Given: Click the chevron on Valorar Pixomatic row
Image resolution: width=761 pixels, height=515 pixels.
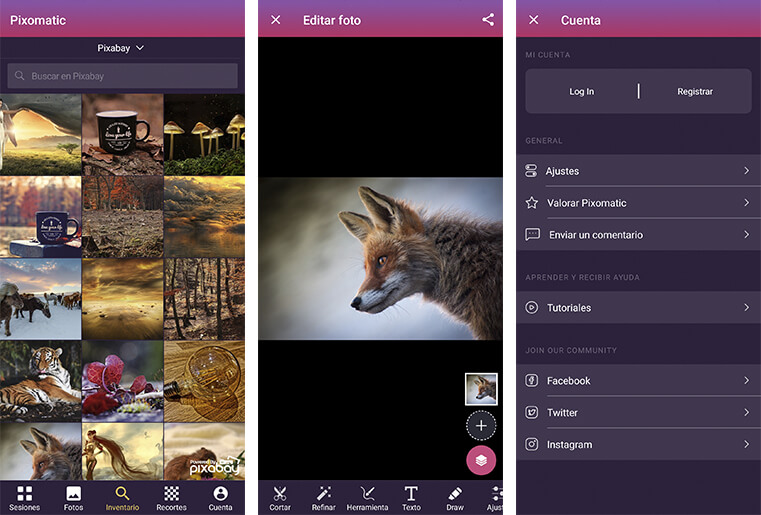Looking at the screenshot, I should point(746,202).
